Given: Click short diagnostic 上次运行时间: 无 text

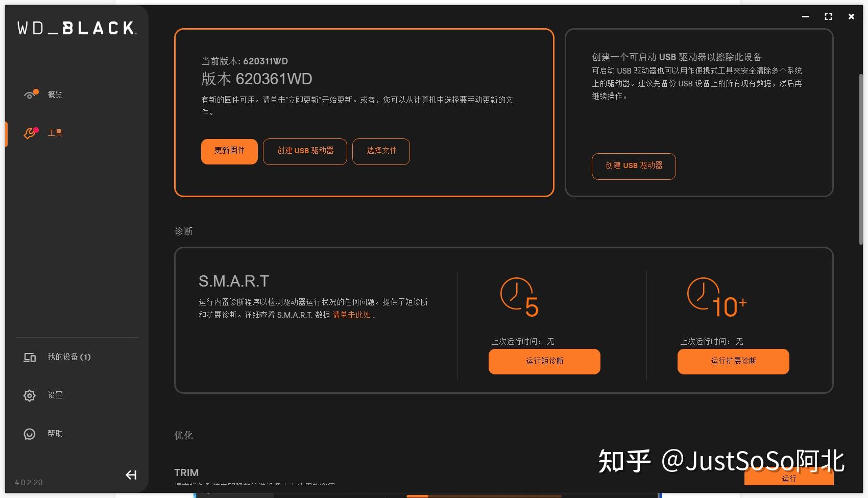Looking at the screenshot, I should click(x=523, y=341).
